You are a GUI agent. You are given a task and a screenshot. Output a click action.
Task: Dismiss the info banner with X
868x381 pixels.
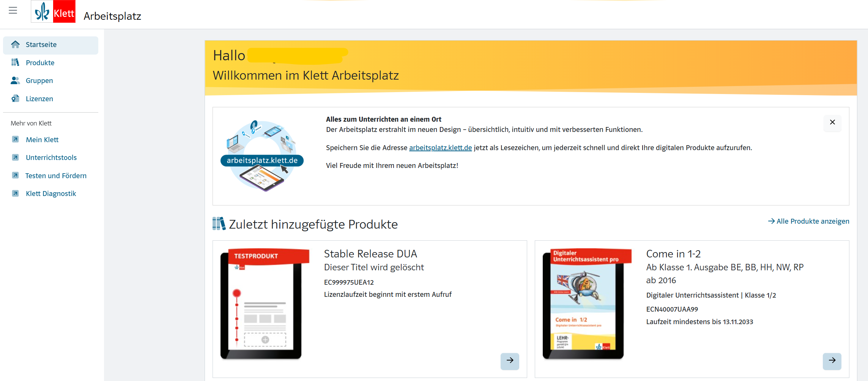pos(832,122)
